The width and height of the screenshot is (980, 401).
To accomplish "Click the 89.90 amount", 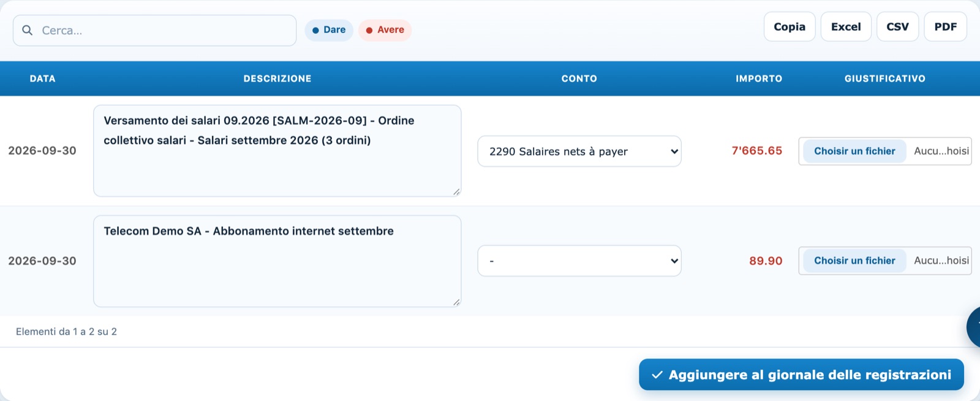I will pyautogui.click(x=766, y=261).
